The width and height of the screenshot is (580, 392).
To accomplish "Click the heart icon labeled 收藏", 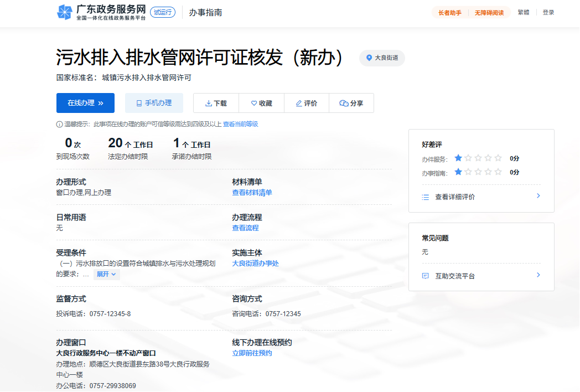I will [x=254, y=103].
